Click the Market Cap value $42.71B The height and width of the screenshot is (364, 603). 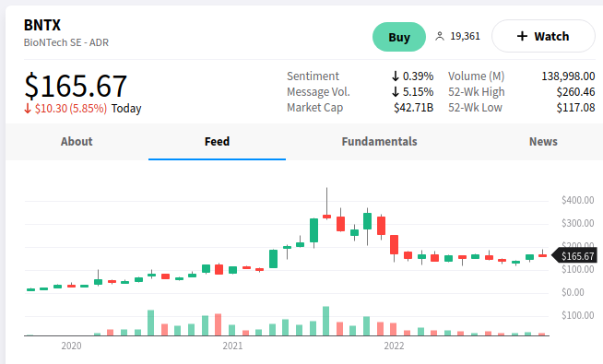[413, 108]
